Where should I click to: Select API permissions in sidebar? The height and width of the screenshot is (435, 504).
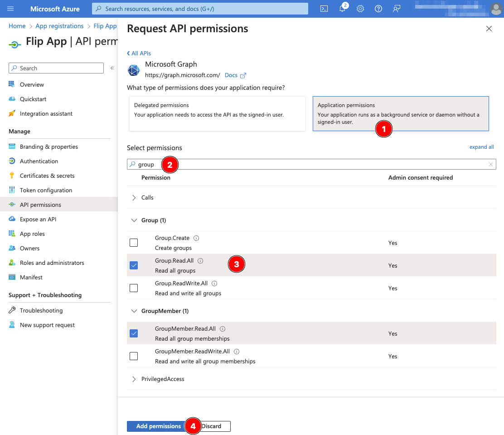59,205
